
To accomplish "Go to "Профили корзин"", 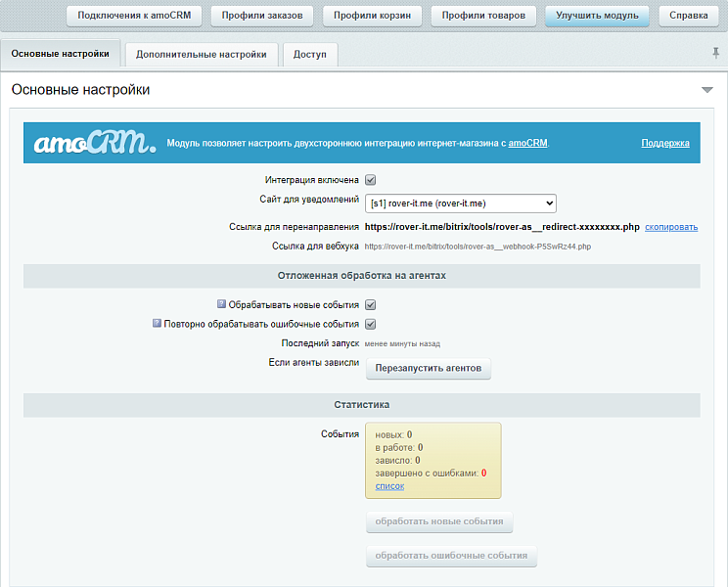I will click(372, 16).
